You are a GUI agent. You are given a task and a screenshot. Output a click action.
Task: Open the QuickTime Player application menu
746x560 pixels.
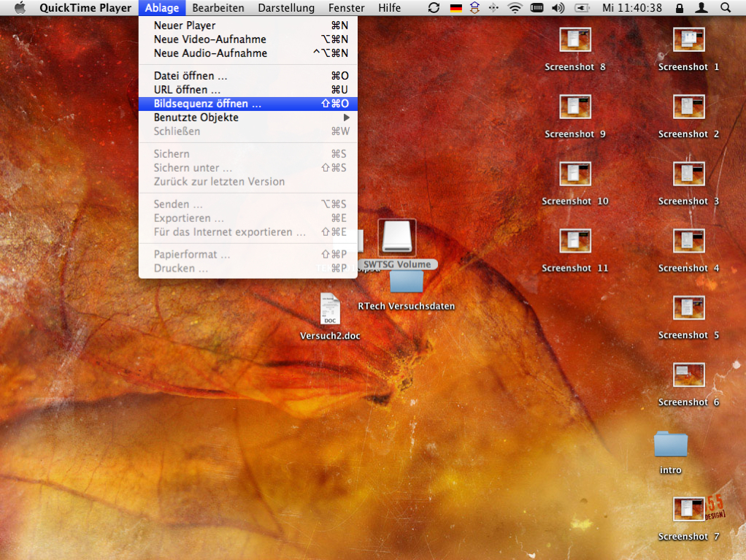pos(85,7)
